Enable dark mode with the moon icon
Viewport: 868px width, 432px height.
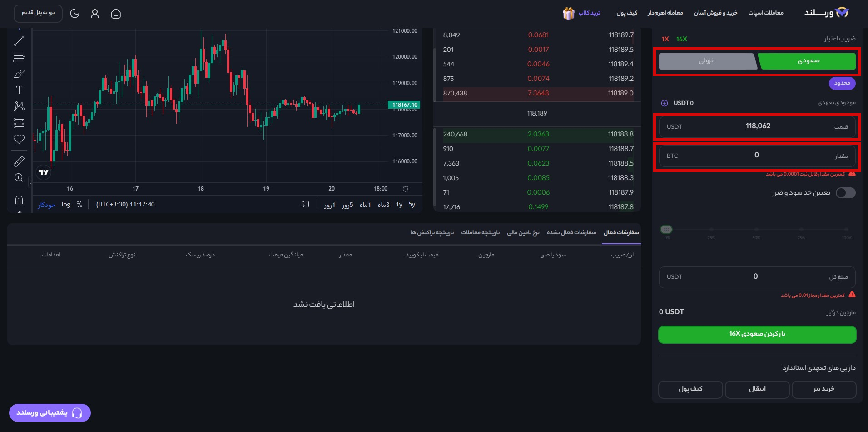[x=75, y=14]
